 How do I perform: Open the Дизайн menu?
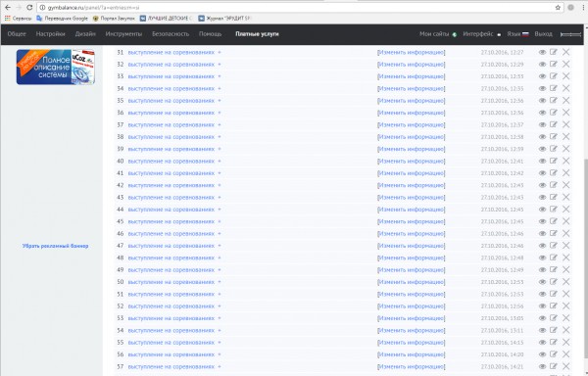pyautogui.click(x=85, y=34)
